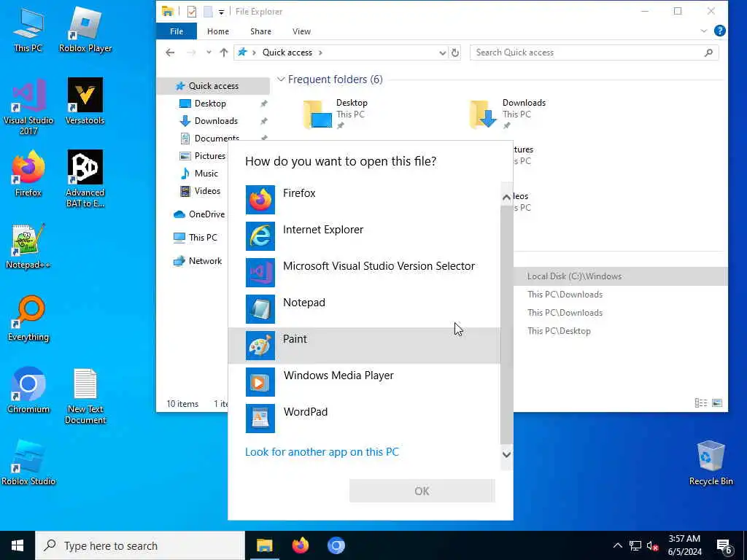The height and width of the screenshot is (560, 747).
Task: Select the Visual Studio 2017 desktop icon
Action: pyautogui.click(x=28, y=107)
